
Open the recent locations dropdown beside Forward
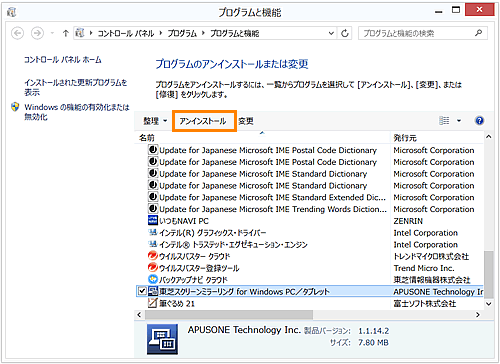52,33
